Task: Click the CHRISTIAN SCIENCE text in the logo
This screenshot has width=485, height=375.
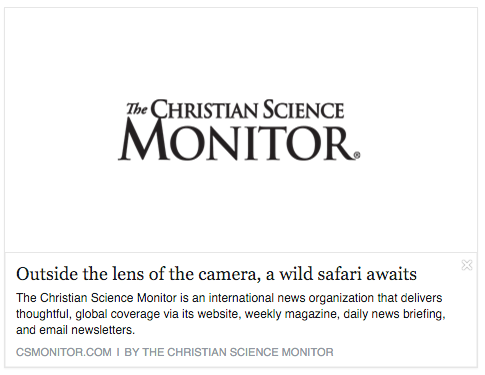Action: tap(247, 109)
